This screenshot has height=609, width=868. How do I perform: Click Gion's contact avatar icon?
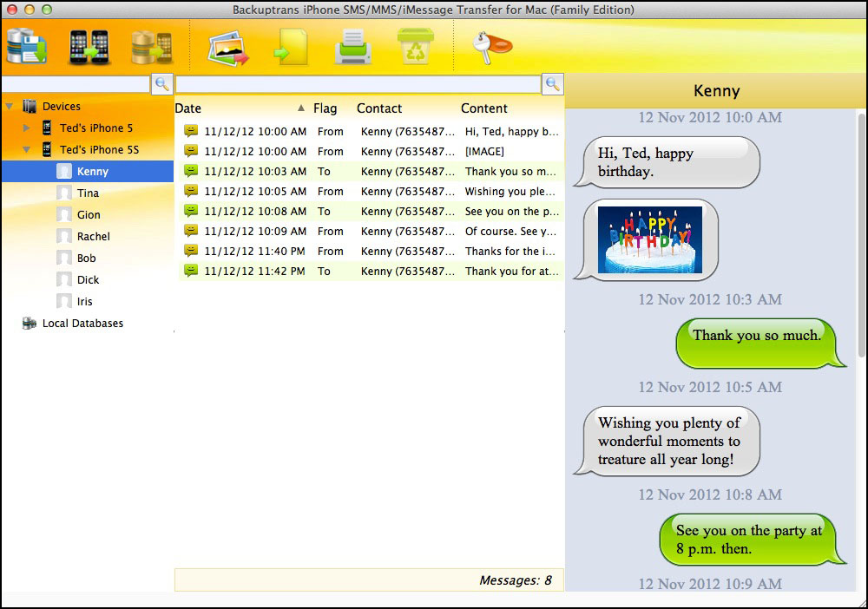64,214
